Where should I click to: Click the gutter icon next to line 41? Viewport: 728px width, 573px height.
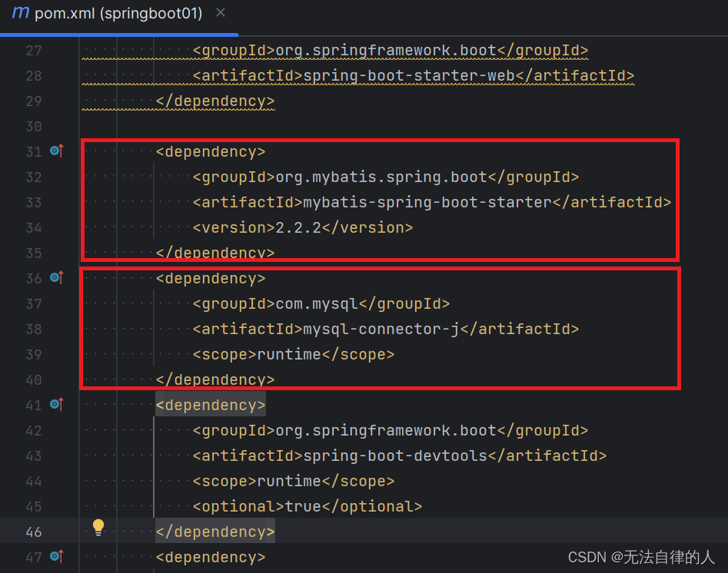pos(56,405)
